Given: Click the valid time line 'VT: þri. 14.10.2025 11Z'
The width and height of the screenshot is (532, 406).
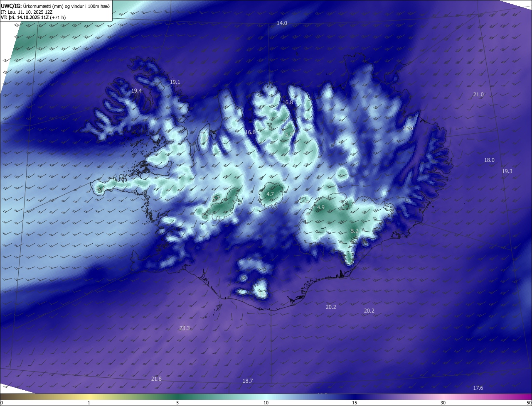Looking at the screenshot, I should point(25,17).
